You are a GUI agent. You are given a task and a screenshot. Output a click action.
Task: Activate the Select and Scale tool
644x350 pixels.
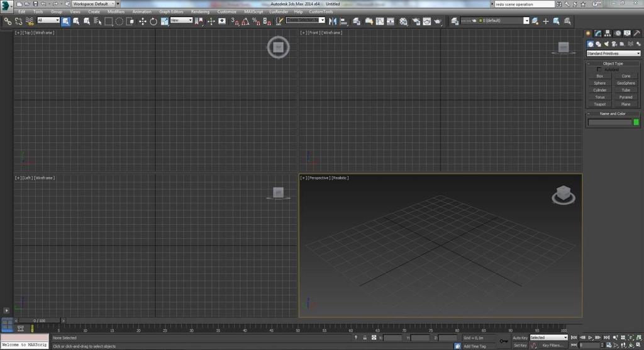tap(164, 21)
